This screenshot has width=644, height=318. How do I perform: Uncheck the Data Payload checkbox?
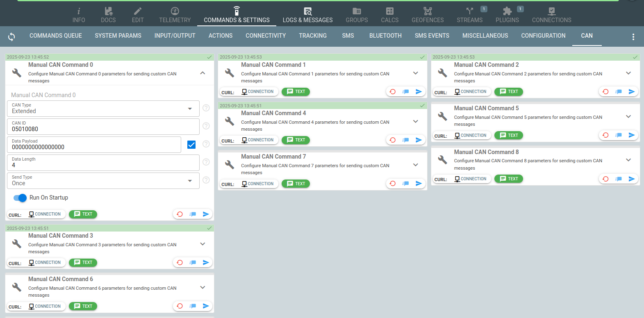coord(191,145)
